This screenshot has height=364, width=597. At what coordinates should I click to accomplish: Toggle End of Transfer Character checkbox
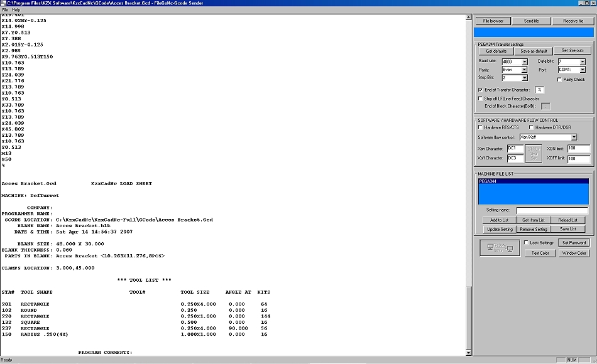tap(481, 90)
